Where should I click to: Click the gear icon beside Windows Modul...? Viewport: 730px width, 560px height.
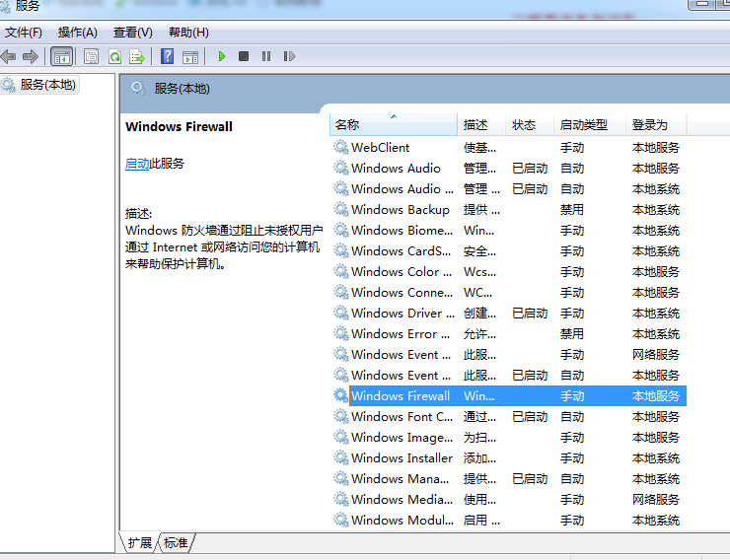340,520
